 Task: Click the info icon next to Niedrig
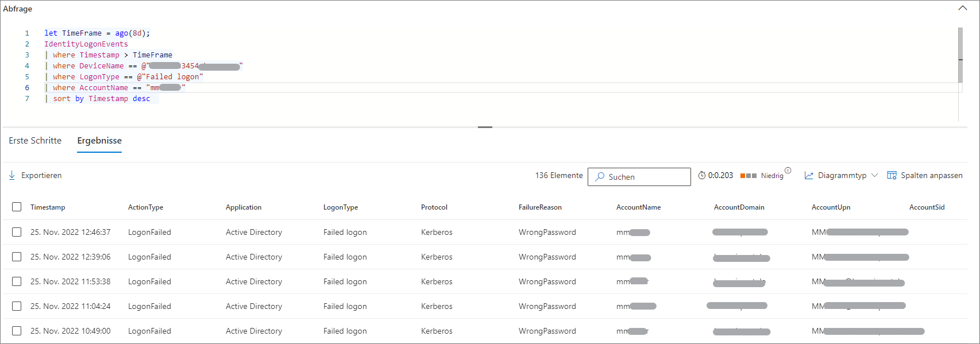(788, 170)
